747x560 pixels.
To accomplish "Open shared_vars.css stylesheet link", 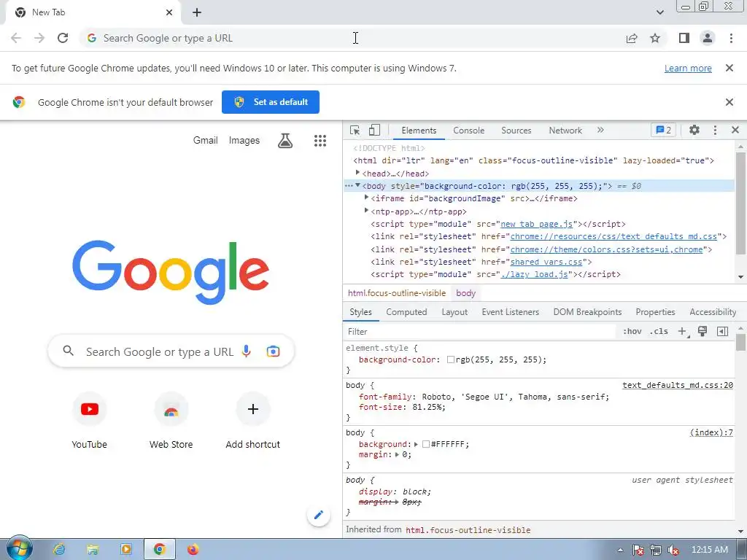I will point(546,262).
